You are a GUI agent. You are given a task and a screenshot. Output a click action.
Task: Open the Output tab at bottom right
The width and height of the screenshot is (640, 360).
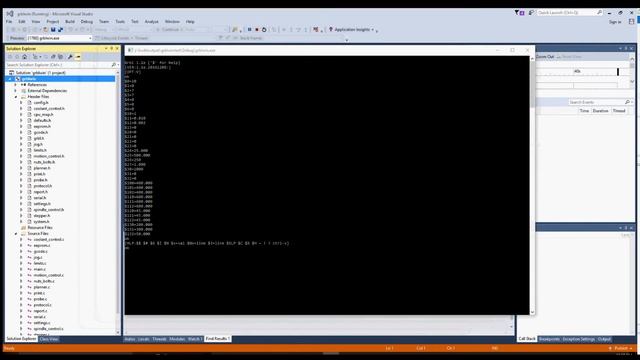point(604,339)
